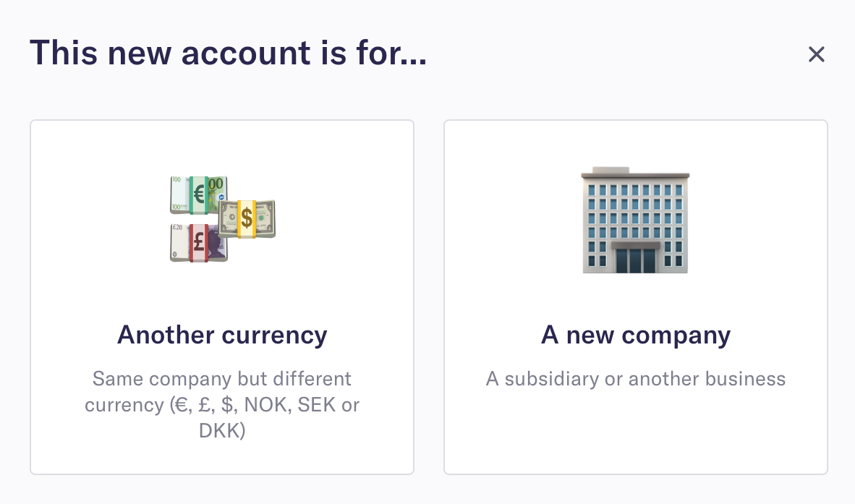Viewport: 855px width, 504px height.
Task: Select the A new company heading
Action: click(636, 335)
